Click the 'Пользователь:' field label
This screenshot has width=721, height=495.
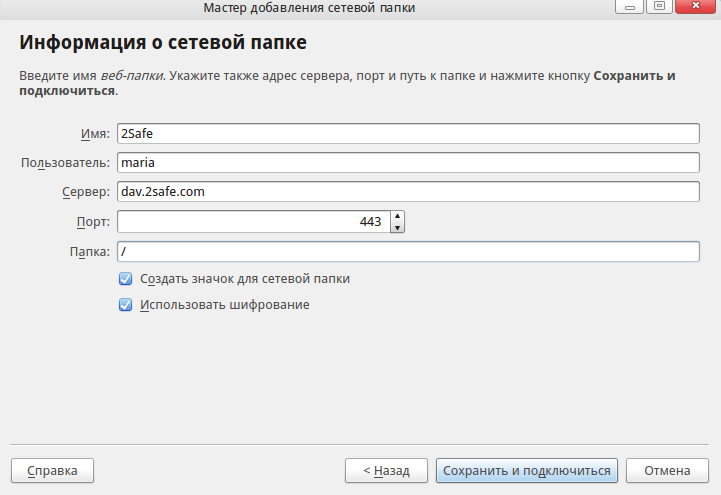[x=65, y=163]
